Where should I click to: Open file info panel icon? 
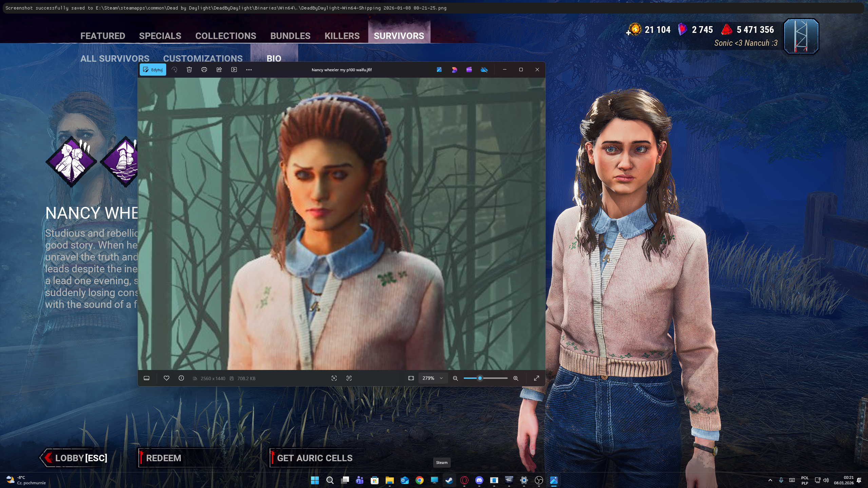pos(181,378)
